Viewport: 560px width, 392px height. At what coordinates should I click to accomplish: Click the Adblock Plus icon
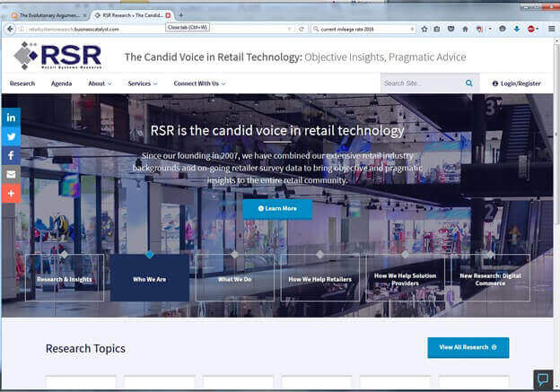tap(530, 29)
